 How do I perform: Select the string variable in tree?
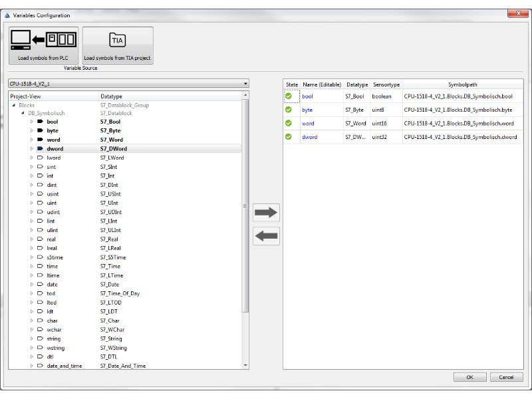click(x=54, y=338)
